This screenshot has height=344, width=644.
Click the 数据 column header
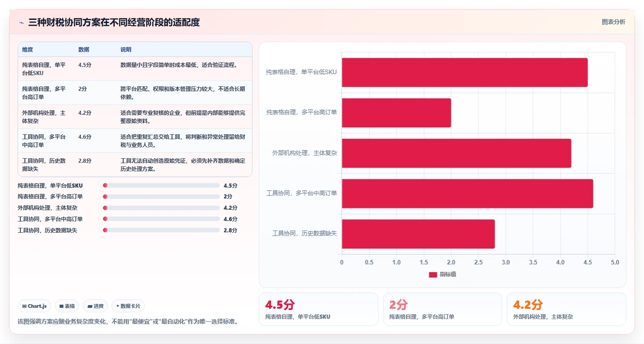pyautogui.click(x=84, y=50)
